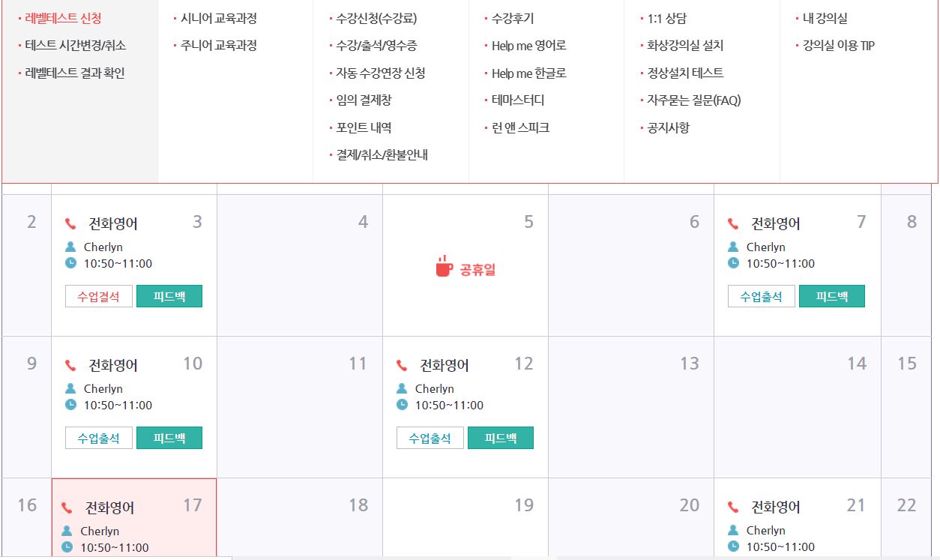Image resolution: width=940 pixels, height=560 pixels.
Task: Select the highlighted day 17 calendar cell
Action: [x=134, y=519]
